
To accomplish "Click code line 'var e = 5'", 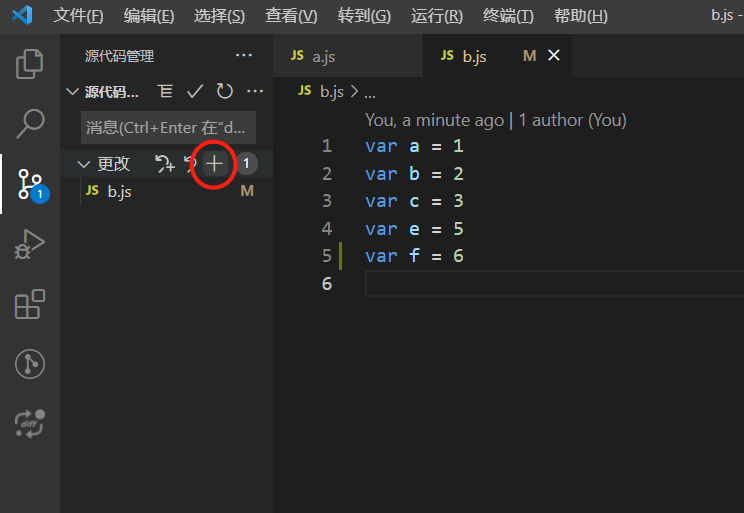I will [414, 229].
